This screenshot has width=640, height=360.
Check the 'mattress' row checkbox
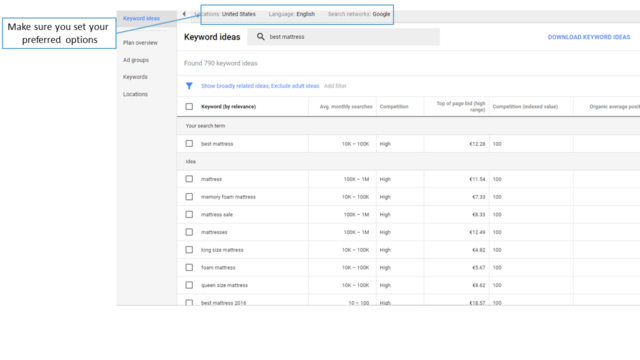click(x=189, y=179)
